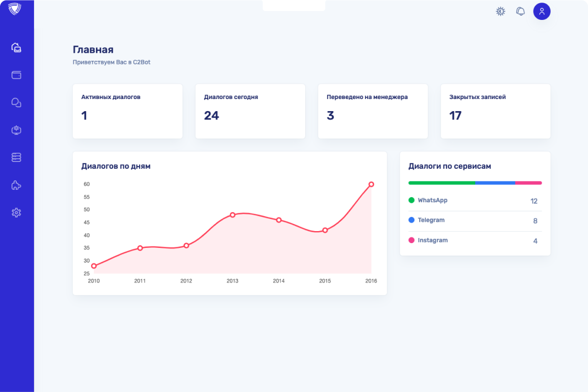Toggle the light/dark theme sun icon
This screenshot has height=392, width=588.
coord(500,11)
